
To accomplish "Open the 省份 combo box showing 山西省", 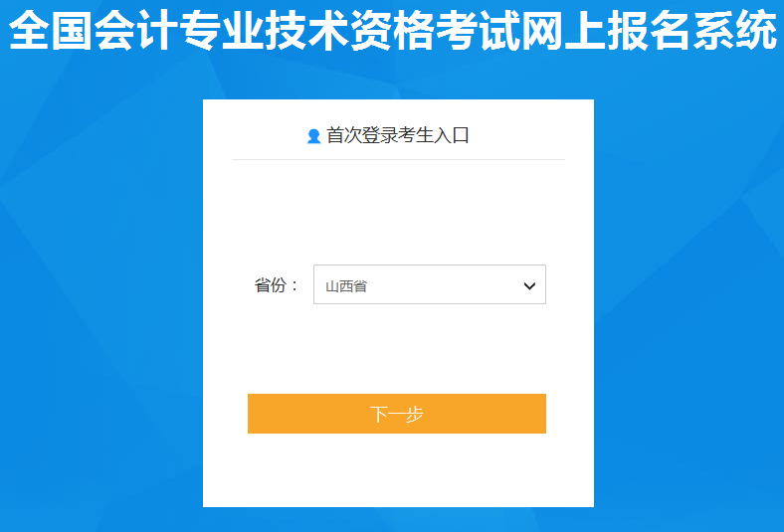I will coord(430,284).
